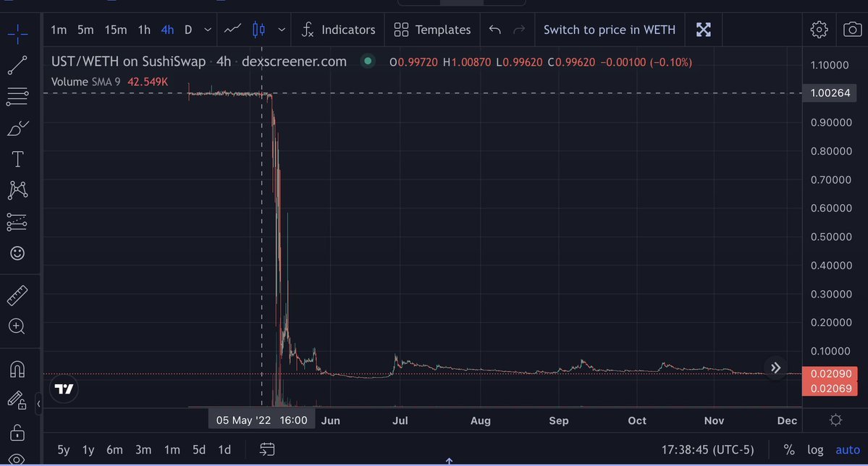Expand the collapsed panel via double-chevron arrow
The width and height of the screenshot is (868, 466).
click(x=775, y=368)
